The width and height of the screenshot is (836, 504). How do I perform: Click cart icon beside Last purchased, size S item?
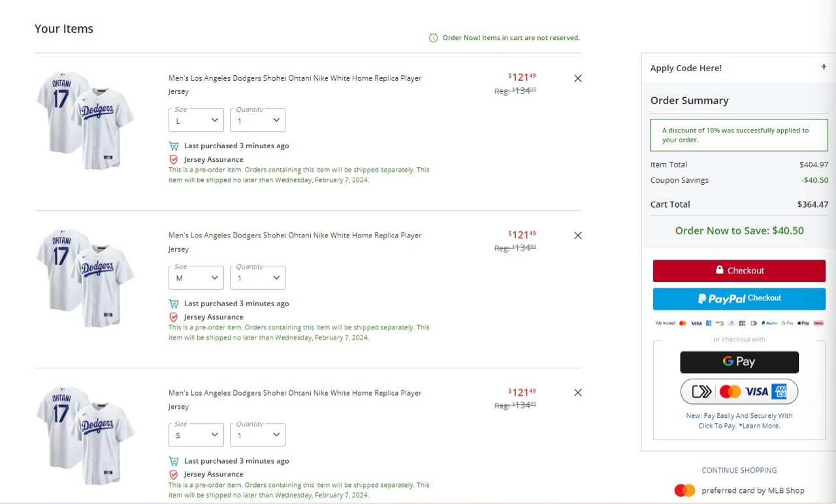[174, 461]
